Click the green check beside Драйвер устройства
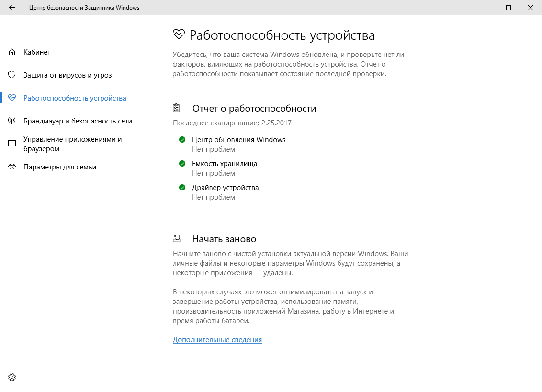The image size is (542, 392). point(182,187)
